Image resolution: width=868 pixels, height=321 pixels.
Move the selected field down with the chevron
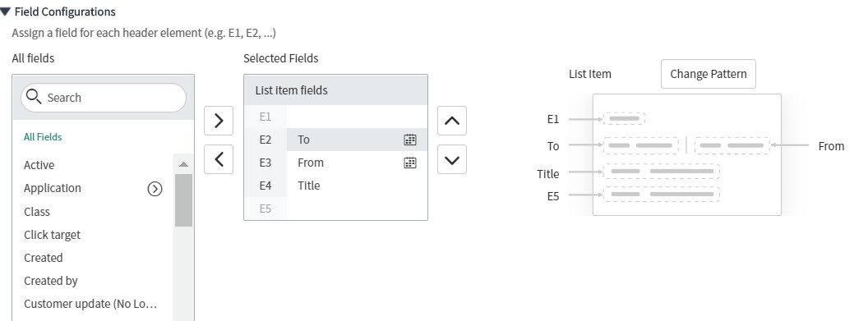tap(452, 159)
